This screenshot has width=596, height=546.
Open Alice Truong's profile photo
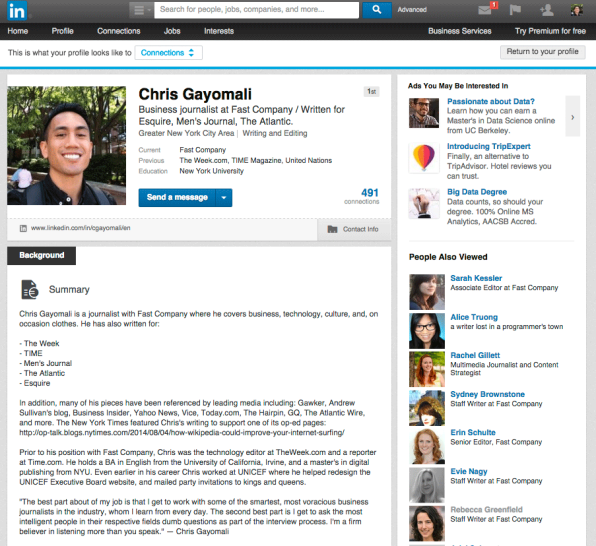click(427, 331)
